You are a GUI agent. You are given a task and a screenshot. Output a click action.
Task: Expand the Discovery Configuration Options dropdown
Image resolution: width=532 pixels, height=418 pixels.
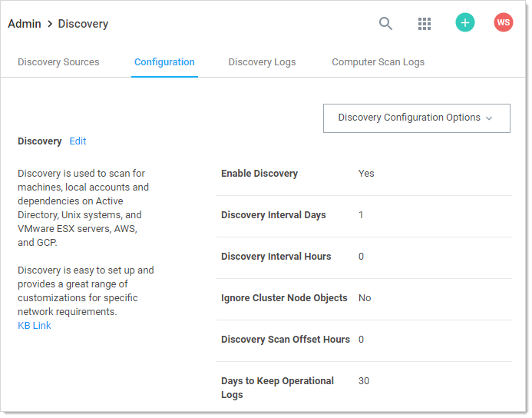point(409,118)
